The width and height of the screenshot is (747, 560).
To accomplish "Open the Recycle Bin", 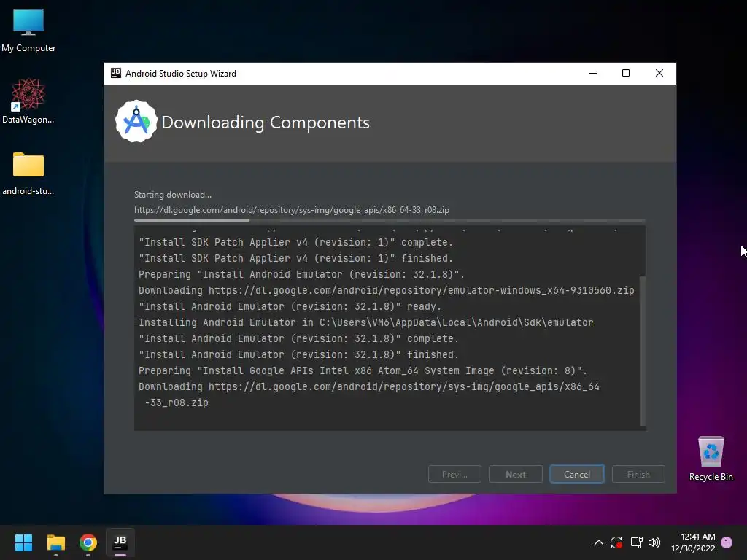I will coord(711,459).
